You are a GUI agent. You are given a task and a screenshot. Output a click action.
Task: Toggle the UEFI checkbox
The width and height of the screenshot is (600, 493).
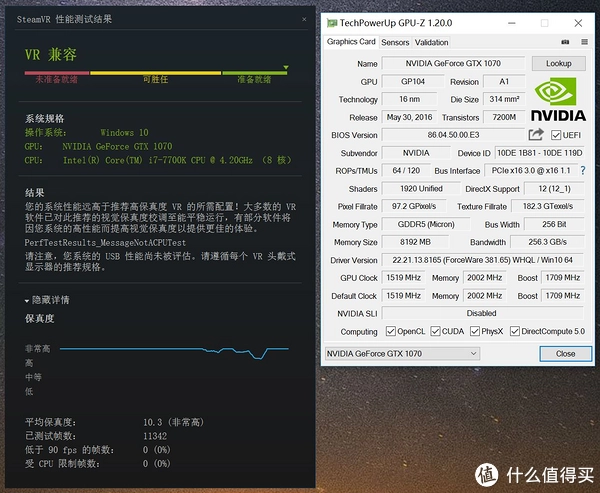click(x=556, y=135)
